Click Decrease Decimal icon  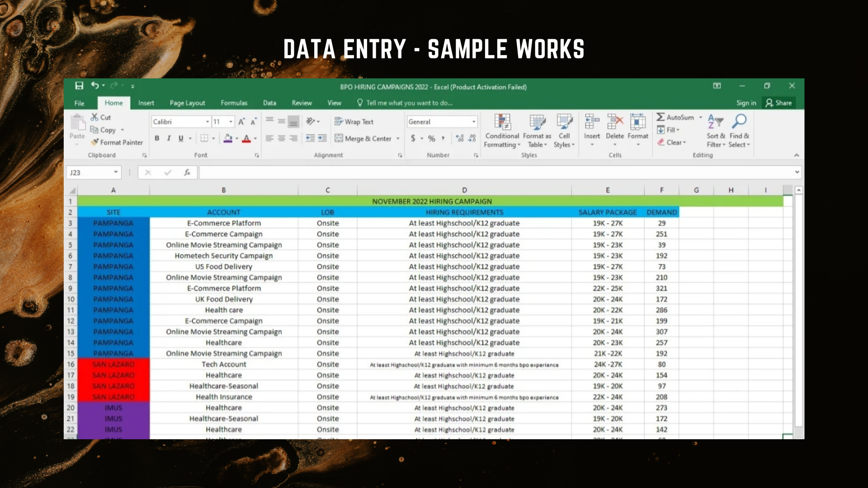tap(472, 138)
